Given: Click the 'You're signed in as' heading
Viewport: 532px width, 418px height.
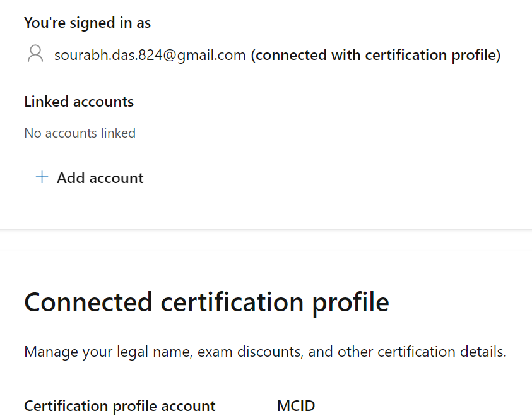Looking at the screenshot, I should pyautogui.click(x=87, y=23).
